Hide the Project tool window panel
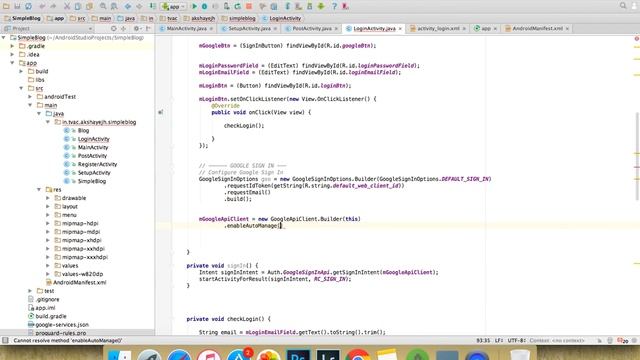The height and width of the screenshot is (360, 640). coord(148,29)
